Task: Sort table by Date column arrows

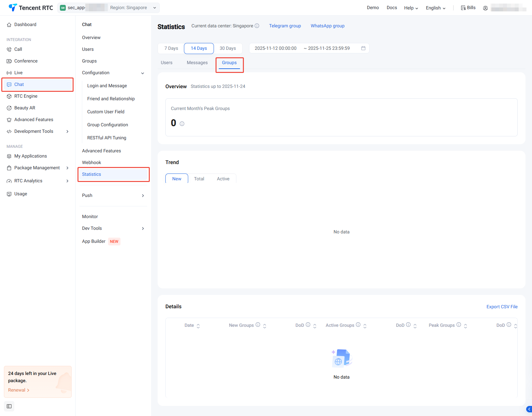Action: click(x=198, y=326)
